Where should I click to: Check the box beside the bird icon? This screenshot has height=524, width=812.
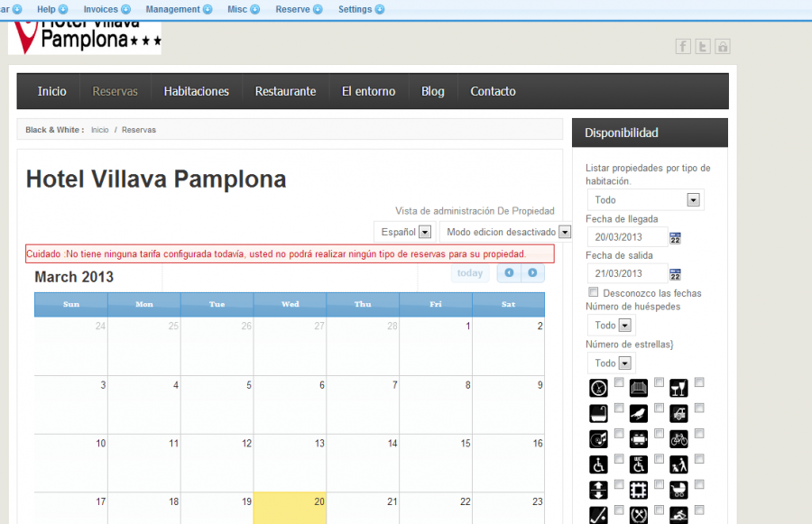click(x=659, y=408)
